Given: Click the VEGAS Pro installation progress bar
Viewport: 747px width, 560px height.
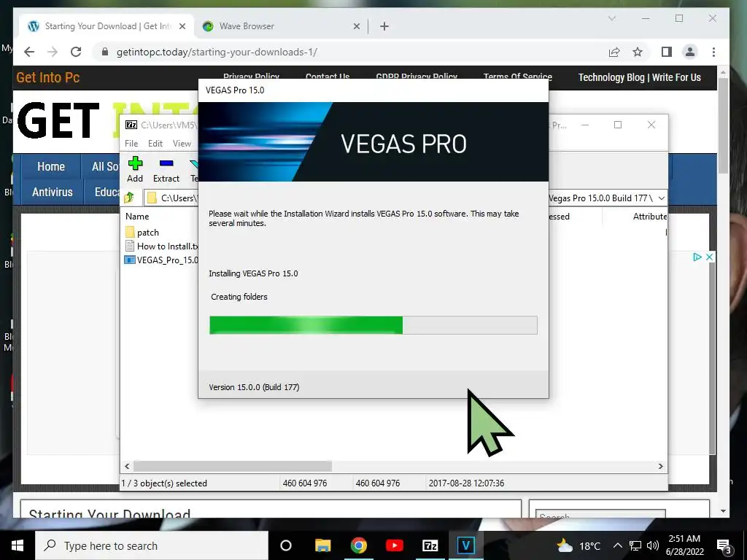Looking at the screenshot, I should pyautogui.click(x=373, y=325).
